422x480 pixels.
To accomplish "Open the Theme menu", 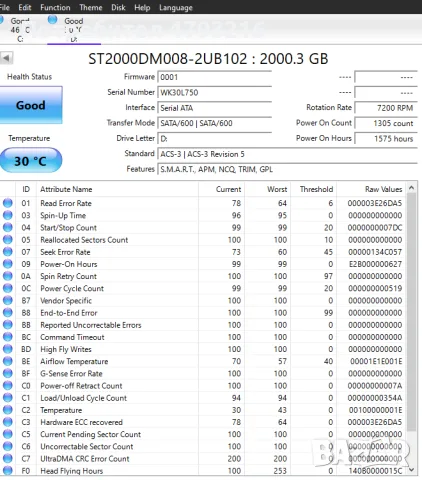I will 91,7.
